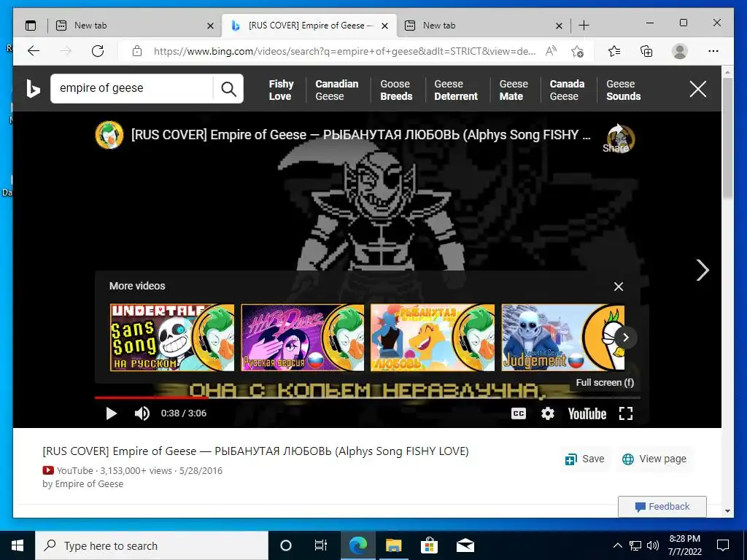Add this page to favorites star
Image resolution: width=747 pixels, height=560 pixels.
[x=578, y=51]
